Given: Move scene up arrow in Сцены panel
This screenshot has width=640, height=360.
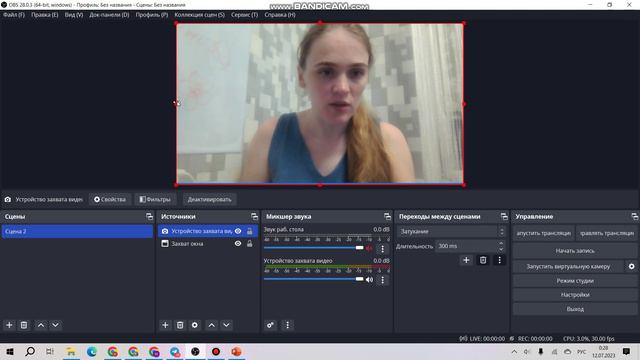Looking at the screenshot, I should tap(41, 325).
